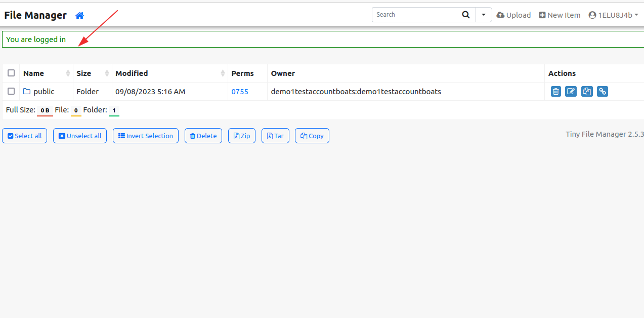Click the File count badge
The width and height of the screenshot is (644, 318).
[x=76, y=110]
